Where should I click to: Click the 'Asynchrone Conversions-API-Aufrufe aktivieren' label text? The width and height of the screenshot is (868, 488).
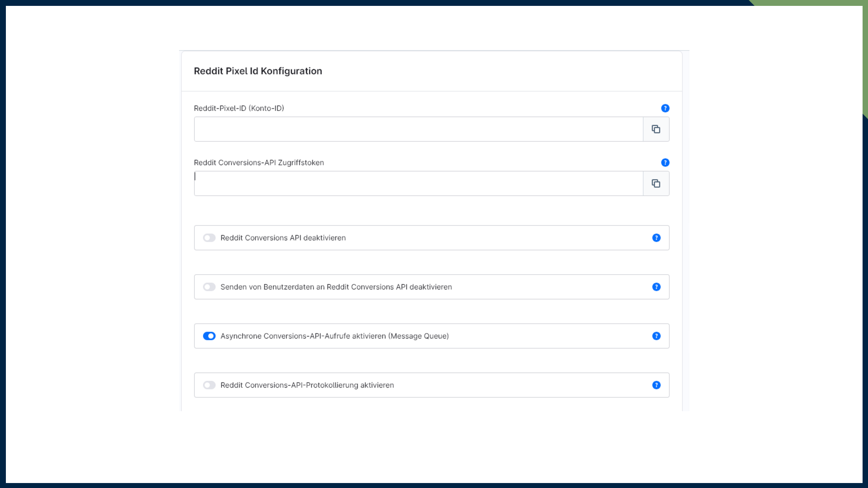point(335,336)
